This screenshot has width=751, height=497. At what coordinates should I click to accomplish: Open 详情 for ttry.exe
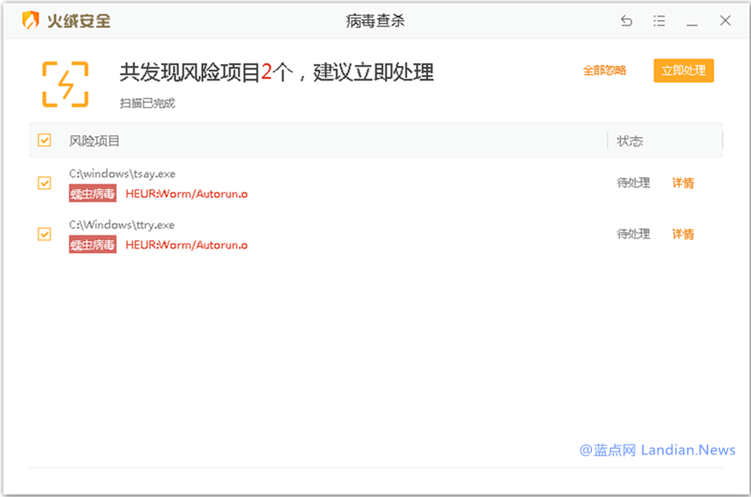(683, 234)
